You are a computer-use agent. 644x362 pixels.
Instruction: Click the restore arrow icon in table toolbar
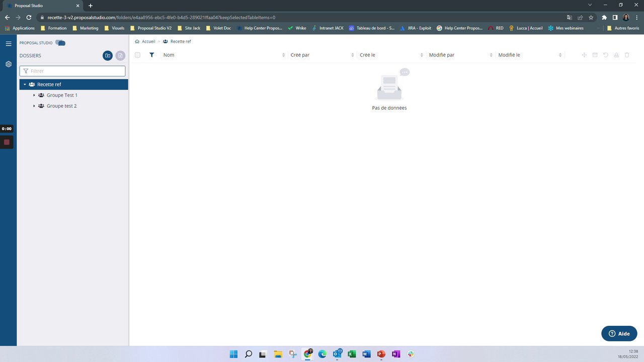pos(606,55)
